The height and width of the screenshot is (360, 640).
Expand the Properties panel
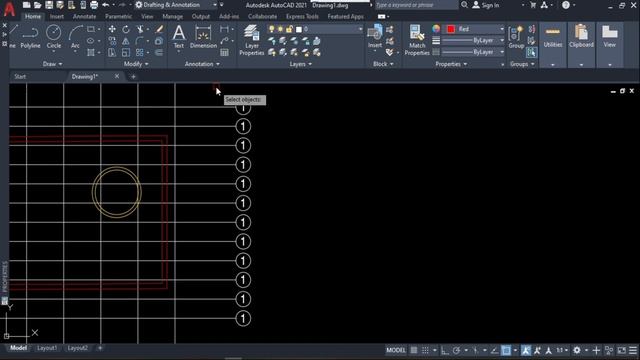pyautogui.click(x=451, y=64)
